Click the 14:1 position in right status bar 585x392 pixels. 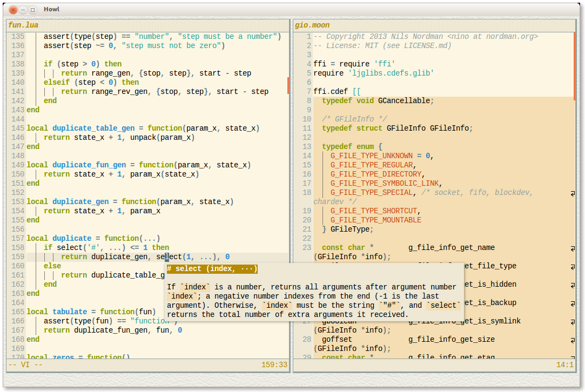564,365
